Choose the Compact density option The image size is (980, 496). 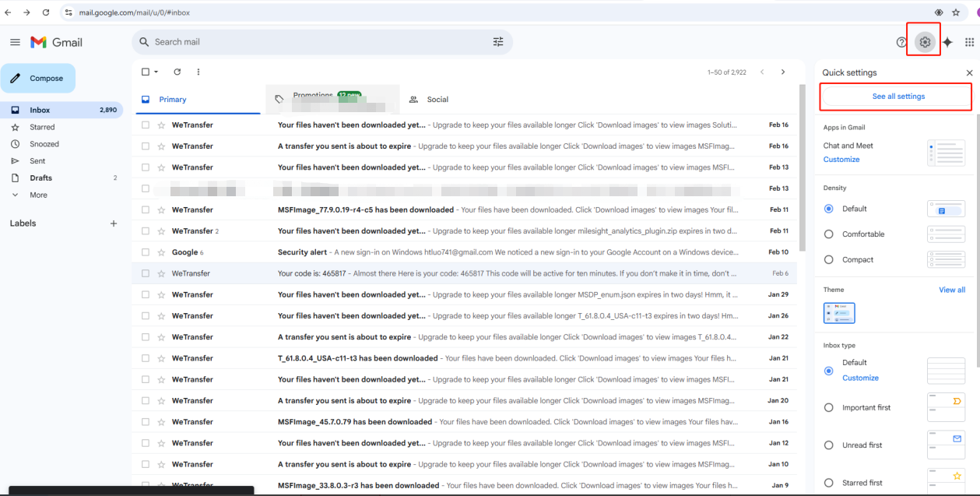pos(828,260)
